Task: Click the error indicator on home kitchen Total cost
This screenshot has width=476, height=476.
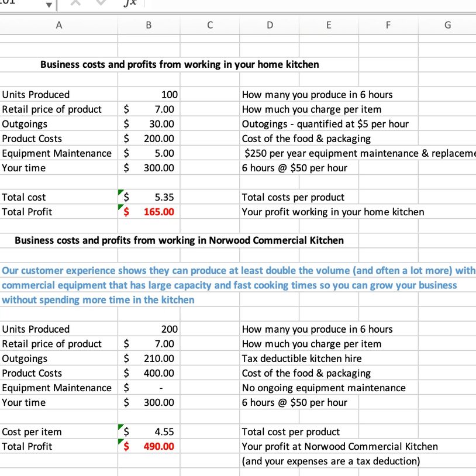Action: click(x=121, y=192)
